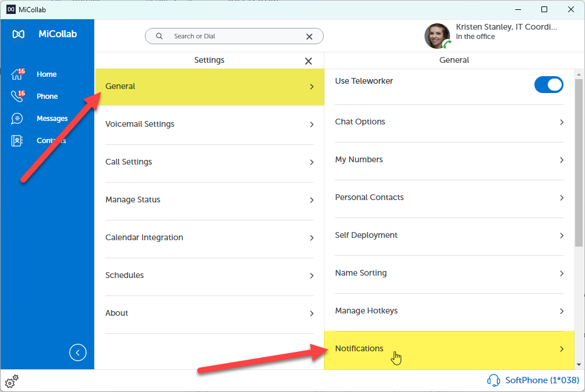Viewport: 585px width, 392px height.
Task: Click the SoftPhone headset icon
Action: click(x=493, y=380)
